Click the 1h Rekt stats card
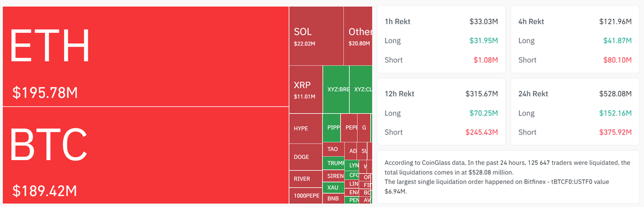644x207 pixels. point(441,39)
